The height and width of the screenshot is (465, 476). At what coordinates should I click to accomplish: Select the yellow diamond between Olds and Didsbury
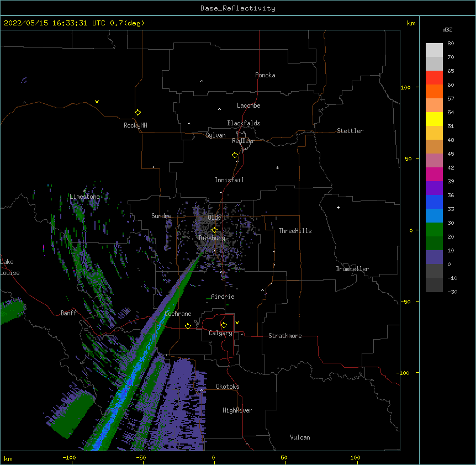214,230
